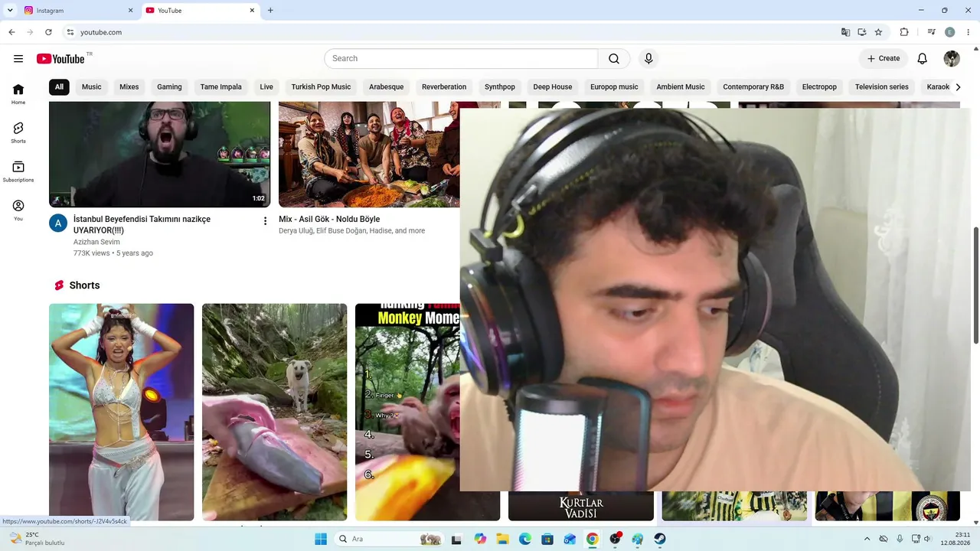Open Copilot from the taskbar

(x=480, y=539)
